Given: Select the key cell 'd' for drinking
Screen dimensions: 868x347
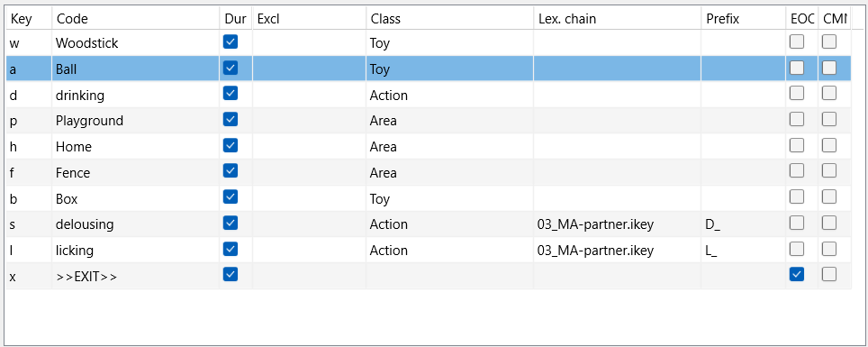Looking at the screenshot, I should [30, 95].
